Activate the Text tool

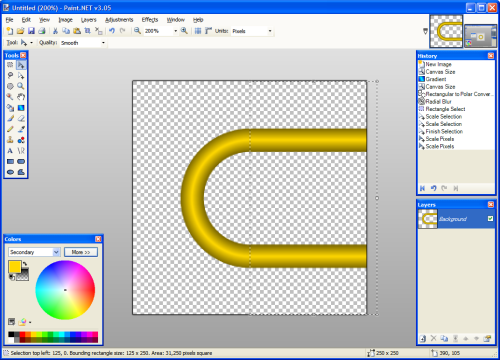coord(10,151)
